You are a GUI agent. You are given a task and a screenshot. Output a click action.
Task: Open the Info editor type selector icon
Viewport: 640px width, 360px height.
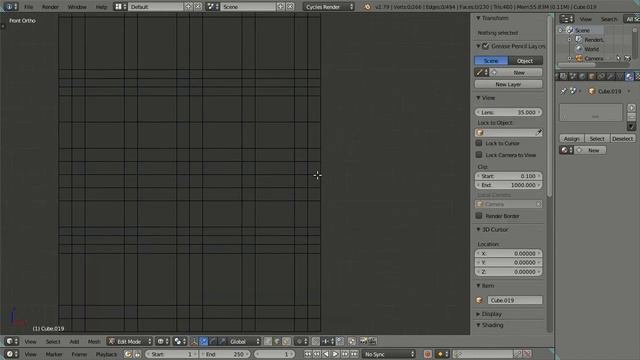11,7
